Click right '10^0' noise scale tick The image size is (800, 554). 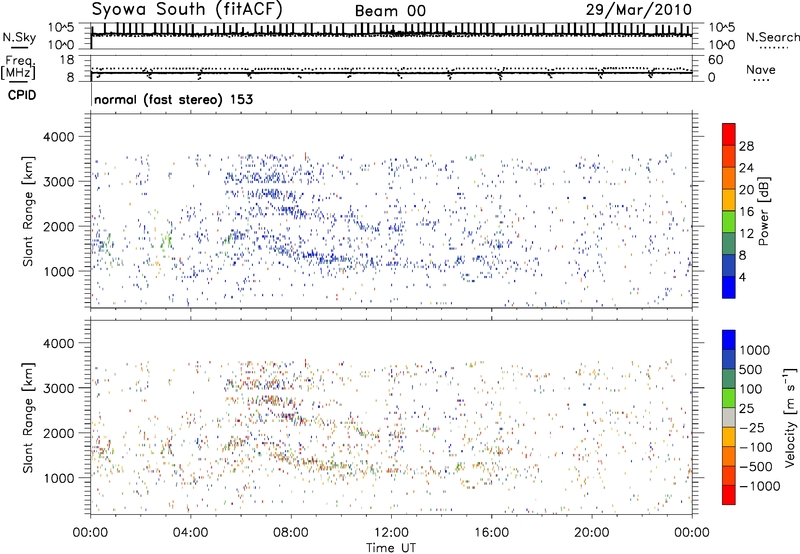[721, 45]
